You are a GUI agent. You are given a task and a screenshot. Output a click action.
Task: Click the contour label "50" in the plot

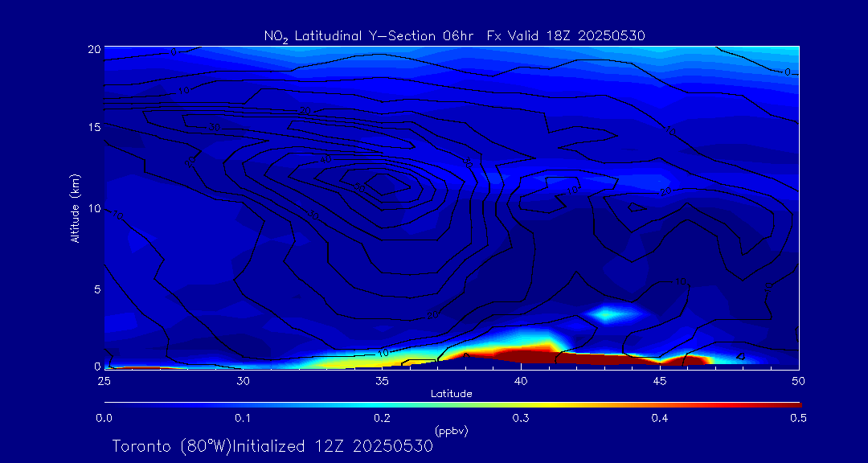click(x=360, y=188)
